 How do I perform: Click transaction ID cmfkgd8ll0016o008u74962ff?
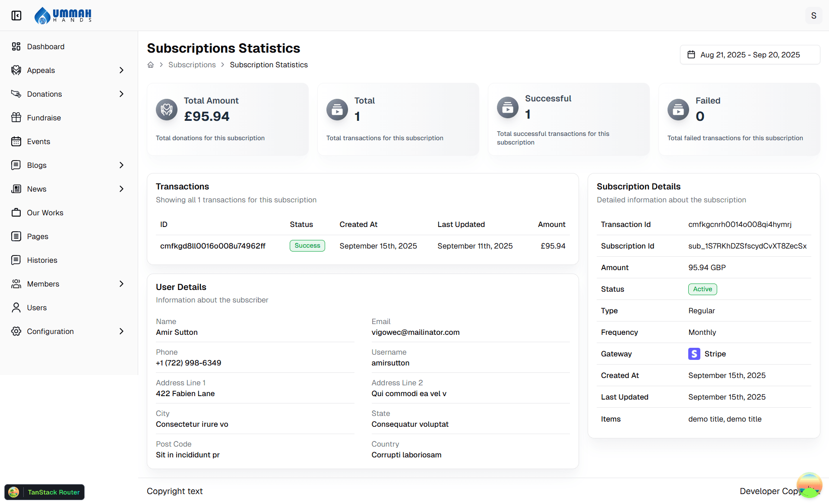pos(212,246)
